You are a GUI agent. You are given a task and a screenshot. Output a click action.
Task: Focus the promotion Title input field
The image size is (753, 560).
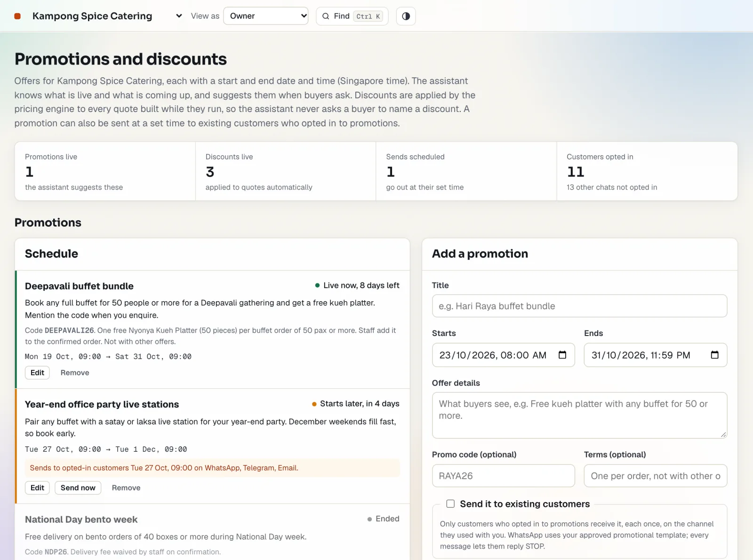point(579,306)
